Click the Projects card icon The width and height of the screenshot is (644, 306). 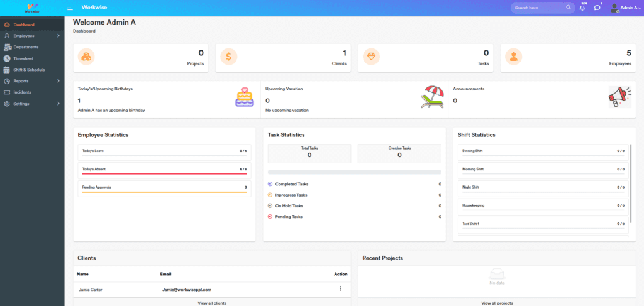click(86, 57)
